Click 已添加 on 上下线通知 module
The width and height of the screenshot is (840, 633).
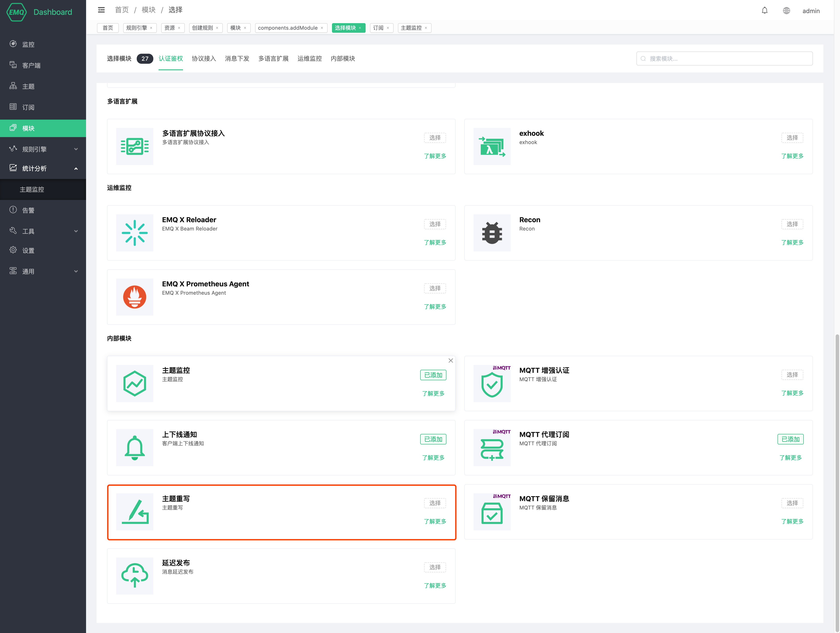point(433,439)
